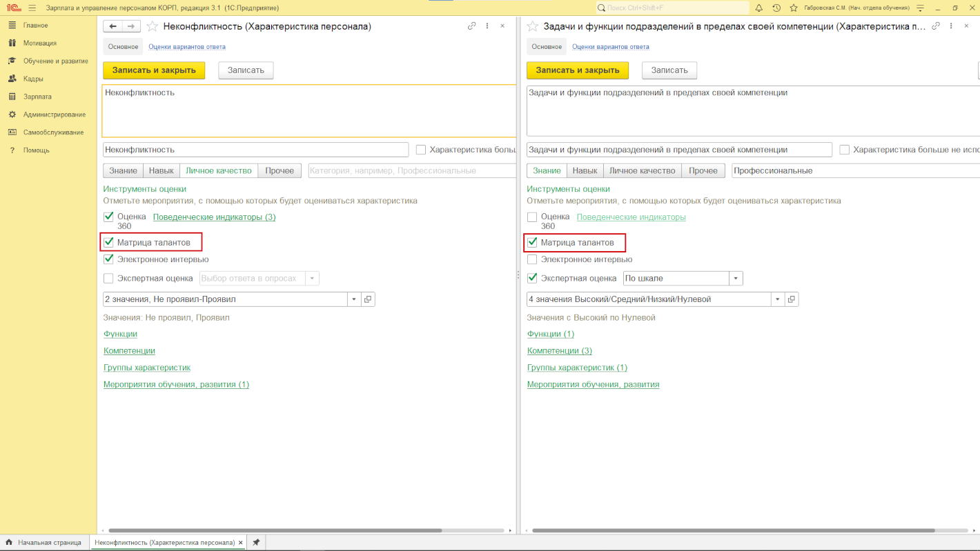Switch to Оценки вариантов ответа tab on left

coord(187,47)
